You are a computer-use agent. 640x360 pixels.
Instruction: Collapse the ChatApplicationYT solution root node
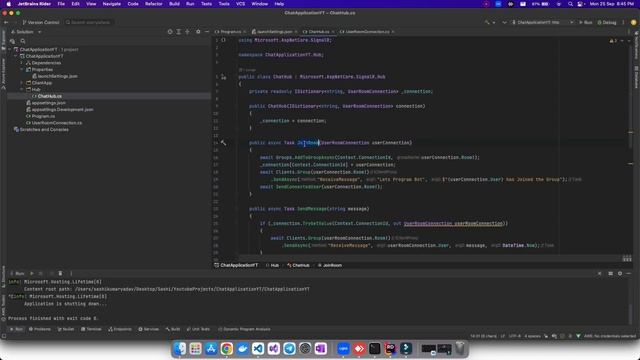click(x=10, y=49)
